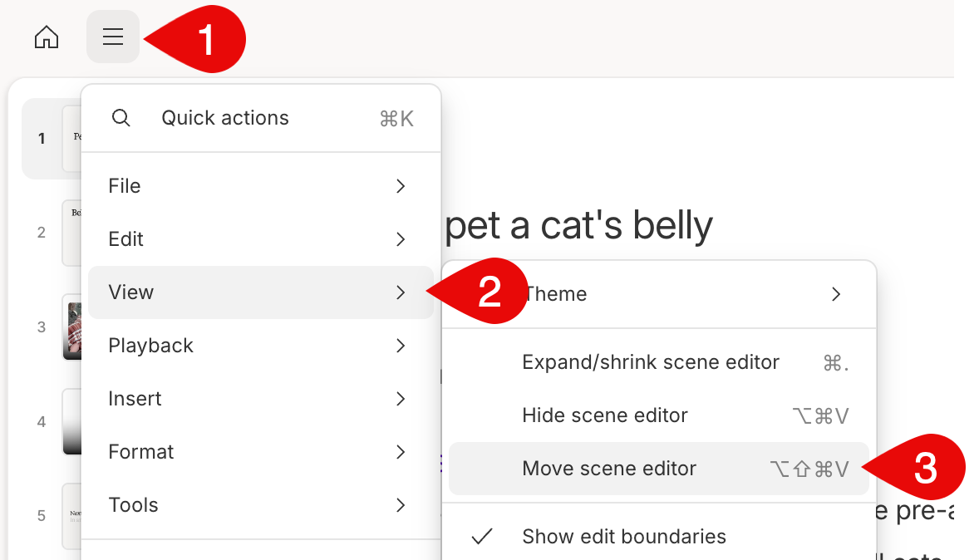The height and width of the screenshot is (560, 979).
Task: Expand the View submenu chevron
Action: click(401, 292)
